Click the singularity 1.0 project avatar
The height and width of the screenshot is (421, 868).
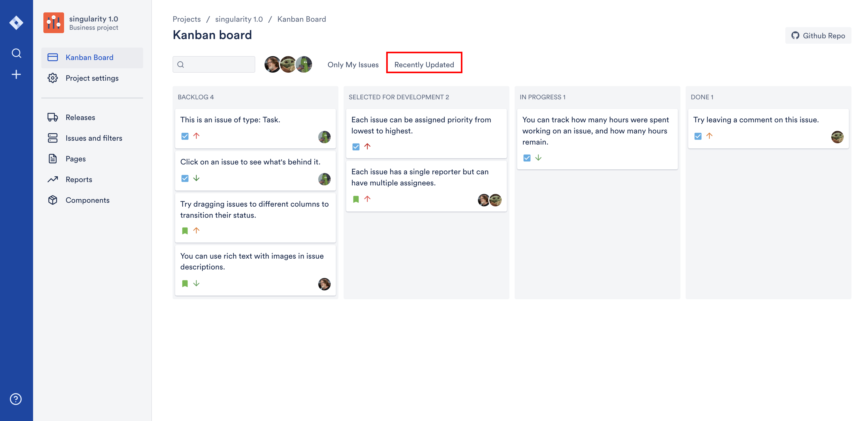(x=53, y=22)
